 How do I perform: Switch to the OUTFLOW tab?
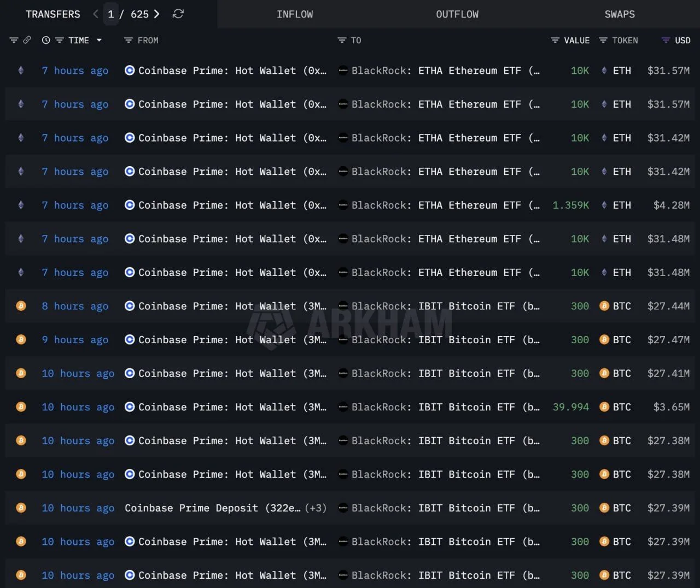[x=457, y=14]
